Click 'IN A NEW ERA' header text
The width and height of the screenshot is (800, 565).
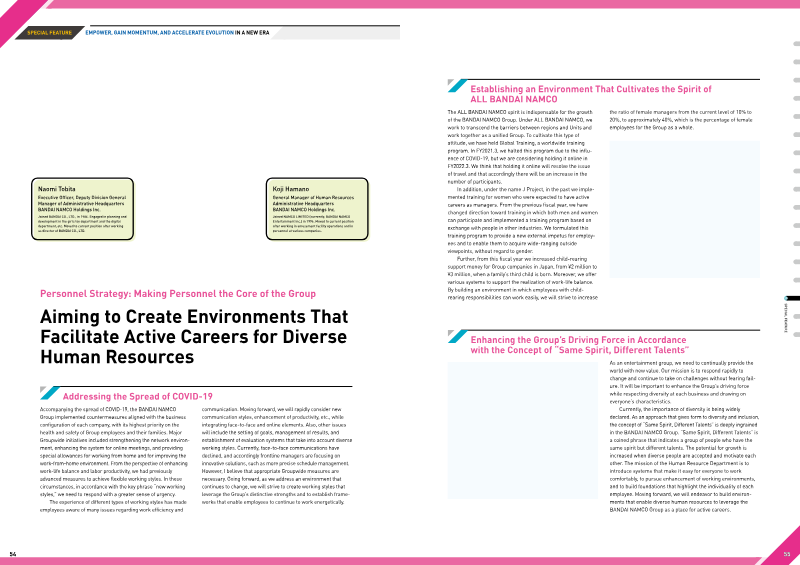pos(252,33)
